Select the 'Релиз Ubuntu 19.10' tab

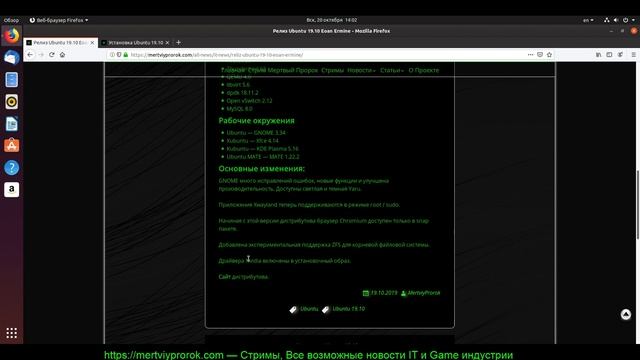tap(60, 42)
